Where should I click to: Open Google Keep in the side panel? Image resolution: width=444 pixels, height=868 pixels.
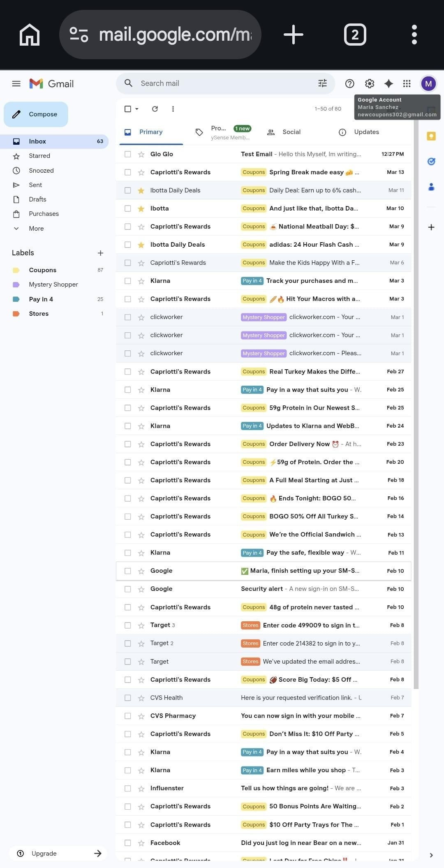[431, 136]
